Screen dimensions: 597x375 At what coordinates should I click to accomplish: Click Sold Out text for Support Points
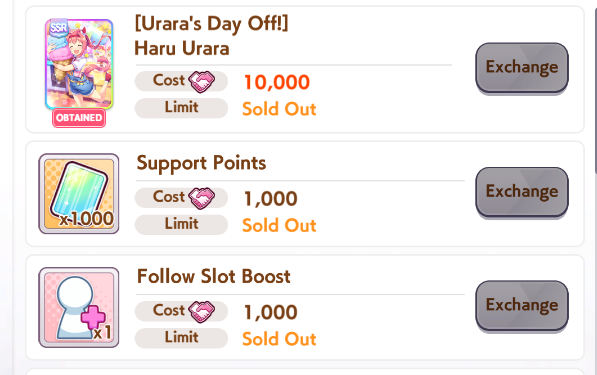click(279, 225)
